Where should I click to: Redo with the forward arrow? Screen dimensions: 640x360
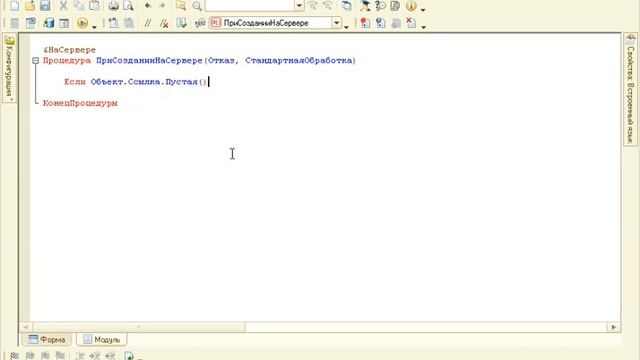click(162, 6)
